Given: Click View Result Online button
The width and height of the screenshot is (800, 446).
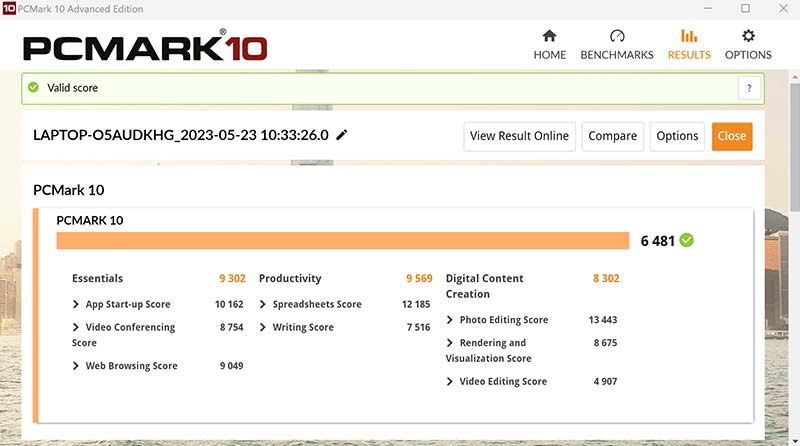Looking at the screenshot, I should (x=519, y=136).
